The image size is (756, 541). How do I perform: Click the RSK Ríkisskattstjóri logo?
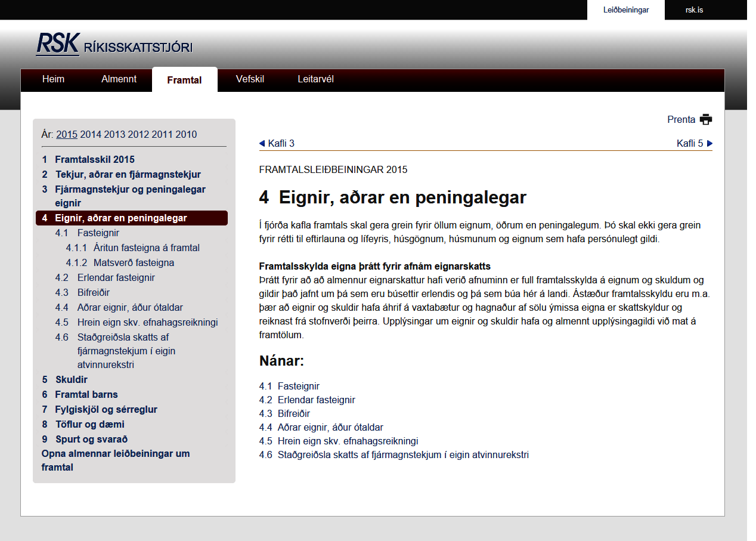point(114,45)
